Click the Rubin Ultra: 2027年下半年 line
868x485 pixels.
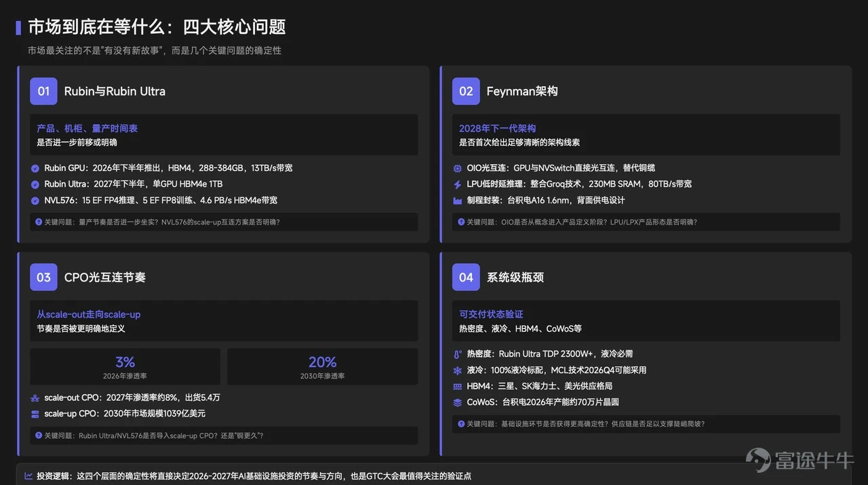pyautogui.click(x=134, y=185)
